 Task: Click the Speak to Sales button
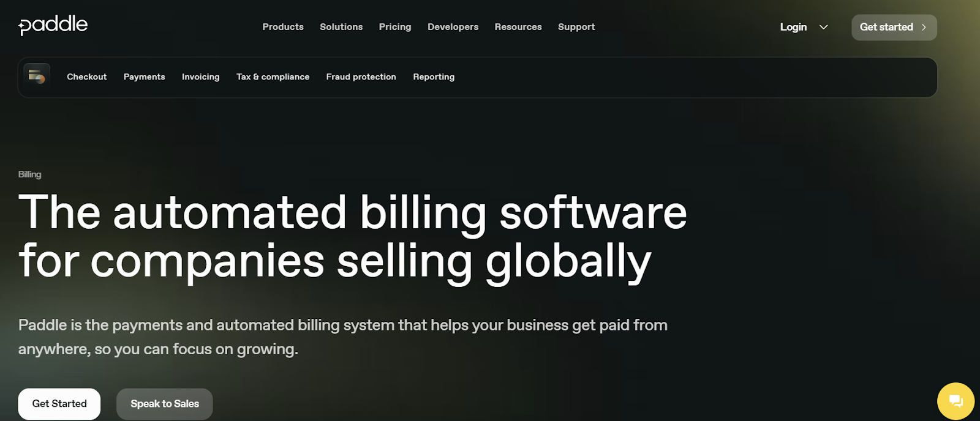[x=165, y=404]
